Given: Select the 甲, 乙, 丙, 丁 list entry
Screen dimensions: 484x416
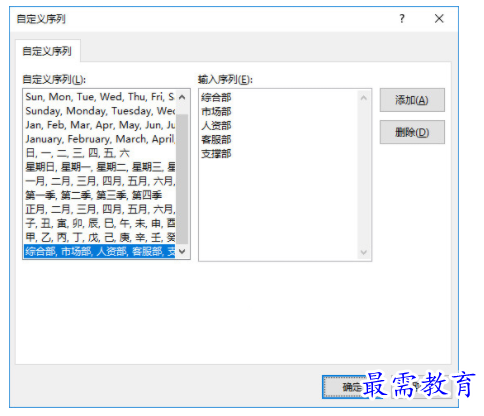Looking at the screenshot, I should coord(100,237).
